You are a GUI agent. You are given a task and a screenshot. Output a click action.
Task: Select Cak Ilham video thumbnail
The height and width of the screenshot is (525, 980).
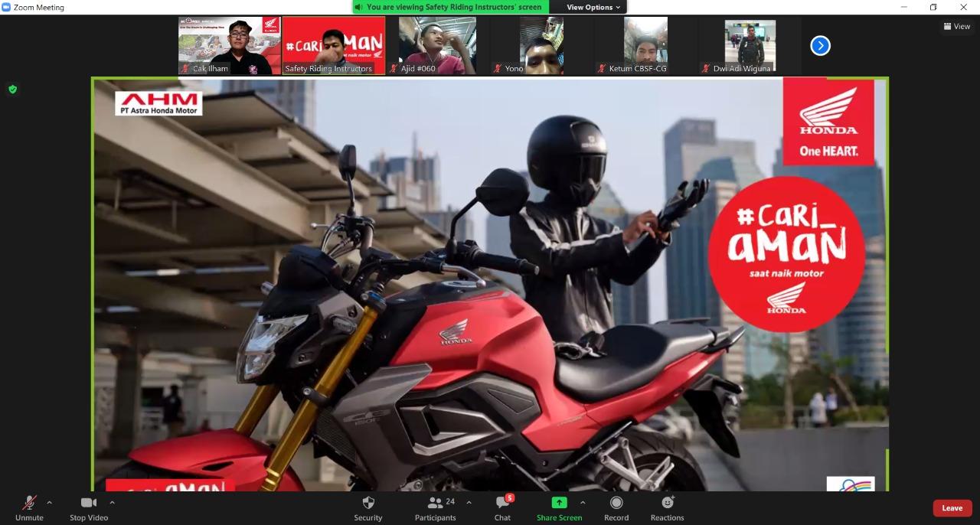click(x=230, y=46)
